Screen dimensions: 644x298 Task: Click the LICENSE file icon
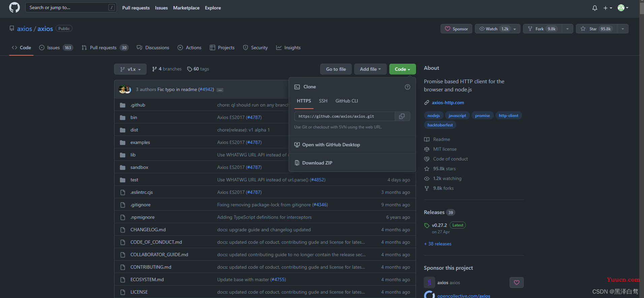click(x=123, y=292)
